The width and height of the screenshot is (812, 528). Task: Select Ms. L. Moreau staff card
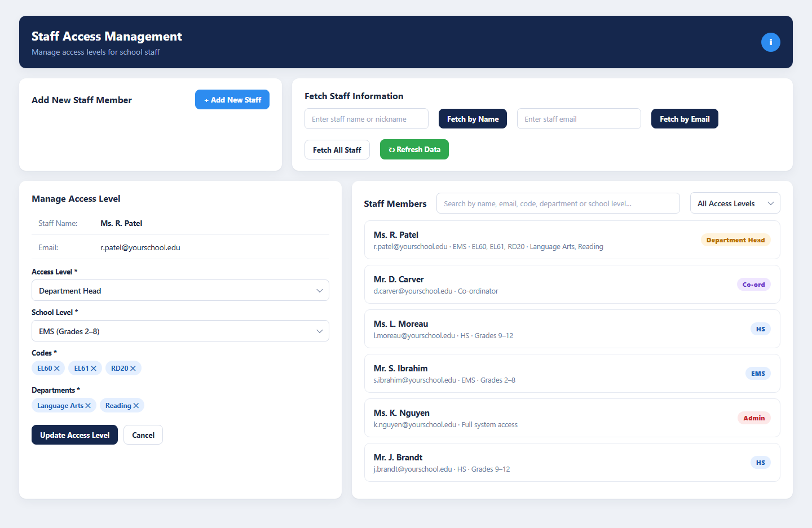(x=572, y=329)
